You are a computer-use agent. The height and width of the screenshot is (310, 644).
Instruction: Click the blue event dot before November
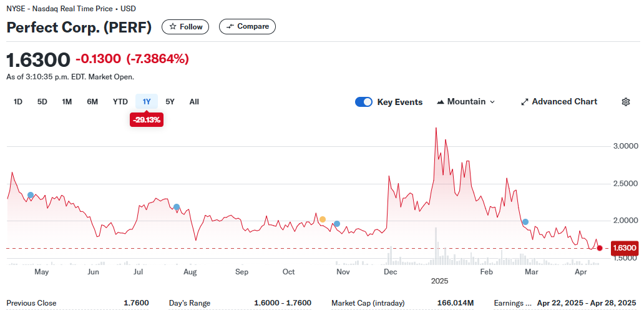click(337, 224)
